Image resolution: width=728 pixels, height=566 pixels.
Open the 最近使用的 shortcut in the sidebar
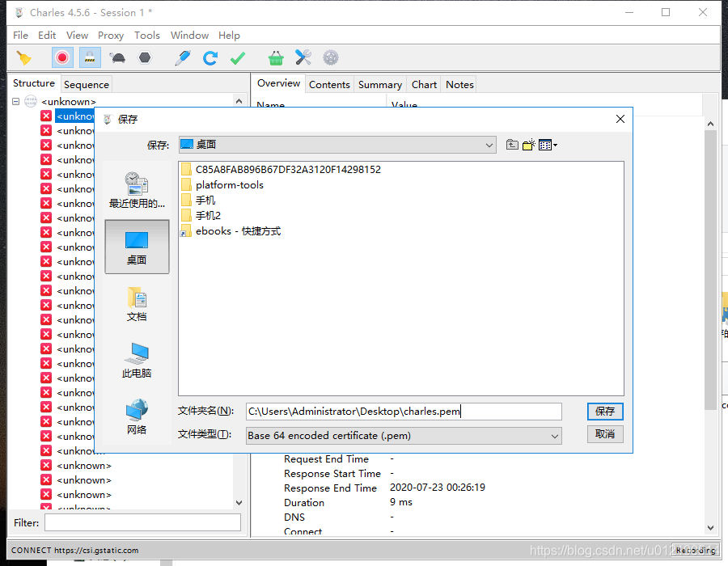(x=137, y=190)
